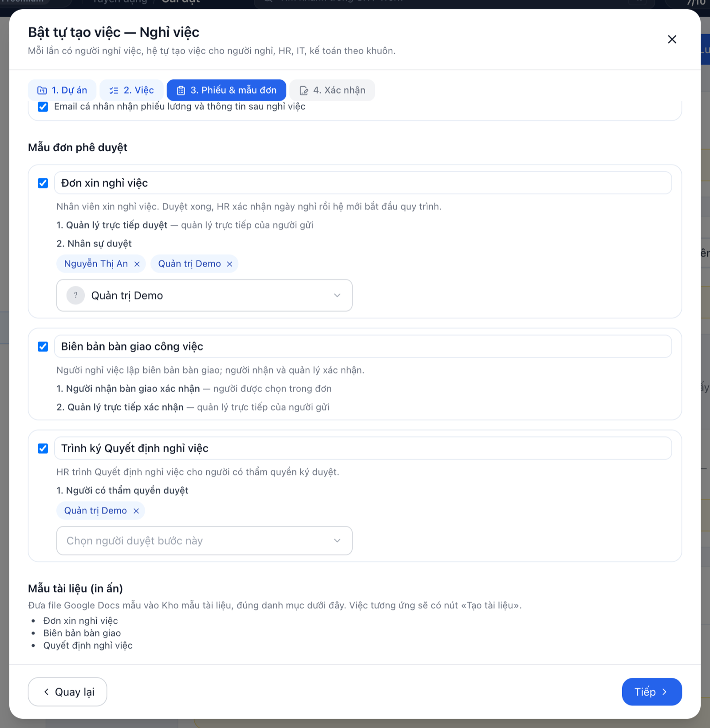Open Chọn người duyệt bước này dropdown
The width and height of the screenshot is (710, 728).
click(204, 541)
